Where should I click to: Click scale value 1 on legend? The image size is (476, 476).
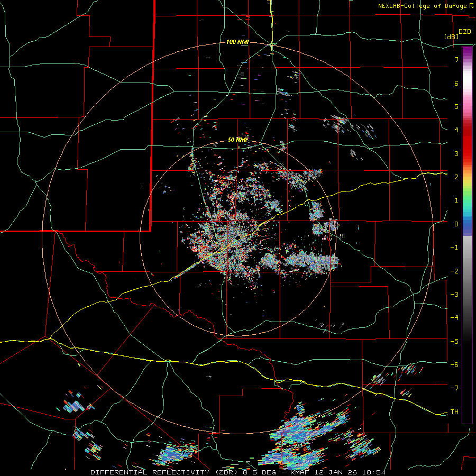(456, 200)
